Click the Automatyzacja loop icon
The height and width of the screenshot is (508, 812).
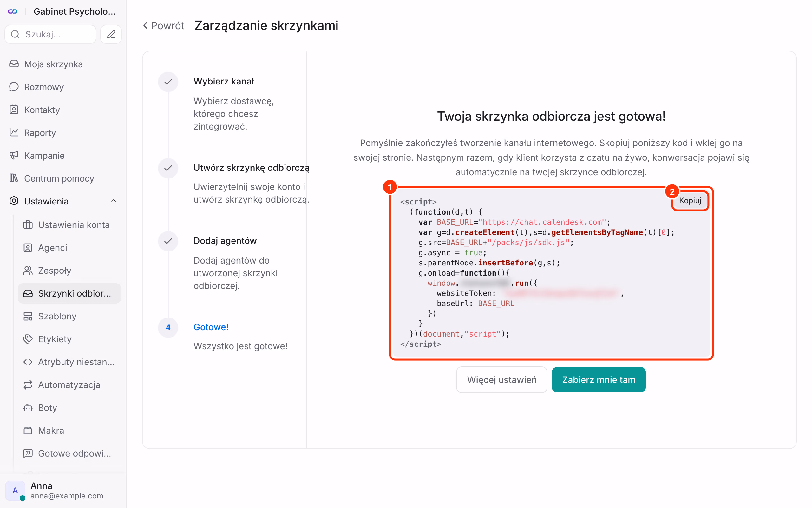click(x=28, y=384)
